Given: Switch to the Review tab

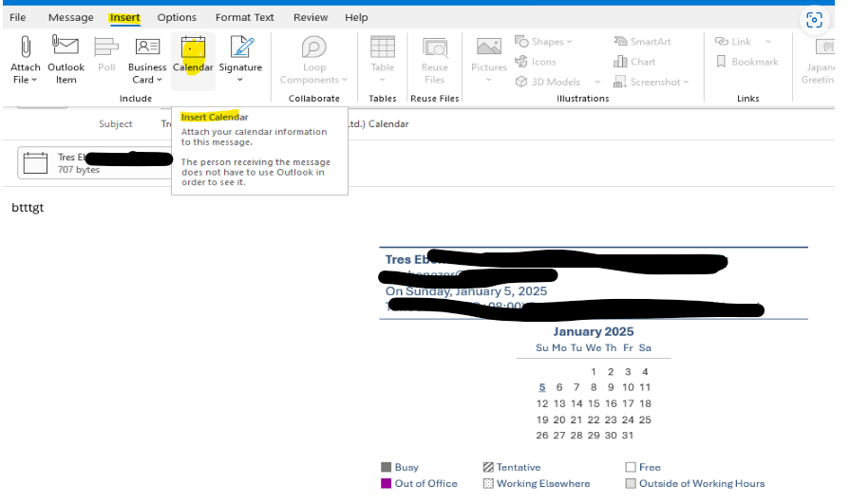Looking at the screenshot, I should (311, 17).
